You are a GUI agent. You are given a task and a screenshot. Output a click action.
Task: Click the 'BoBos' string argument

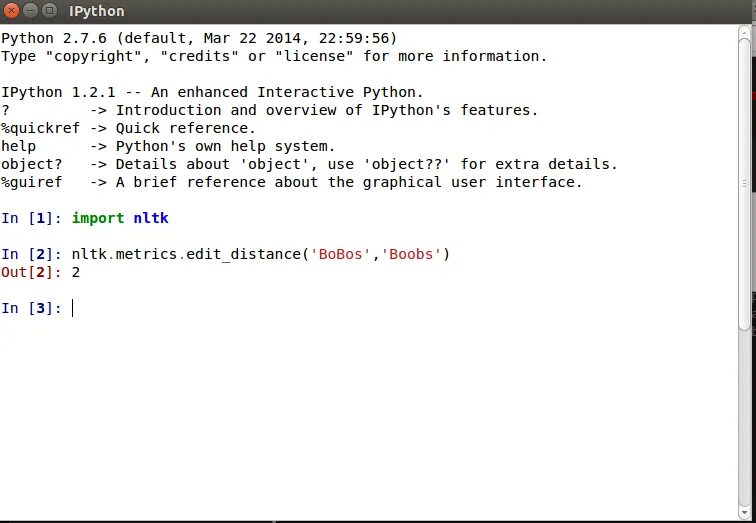[x=340, y=254]
